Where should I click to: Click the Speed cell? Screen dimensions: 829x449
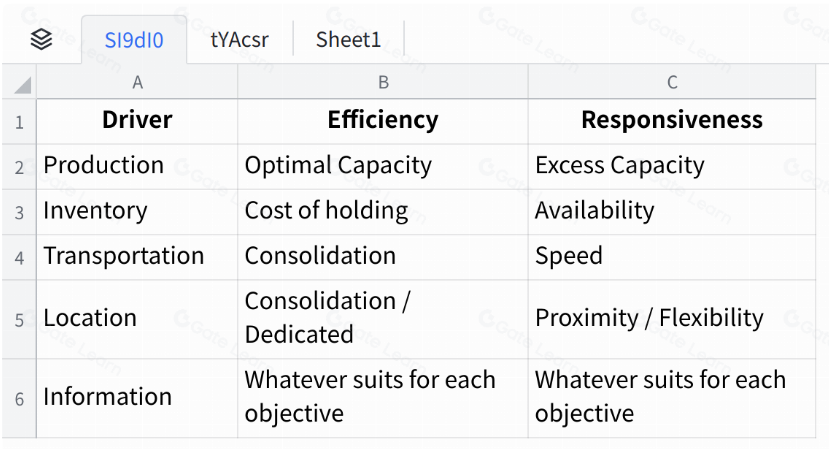click(672, 258)
